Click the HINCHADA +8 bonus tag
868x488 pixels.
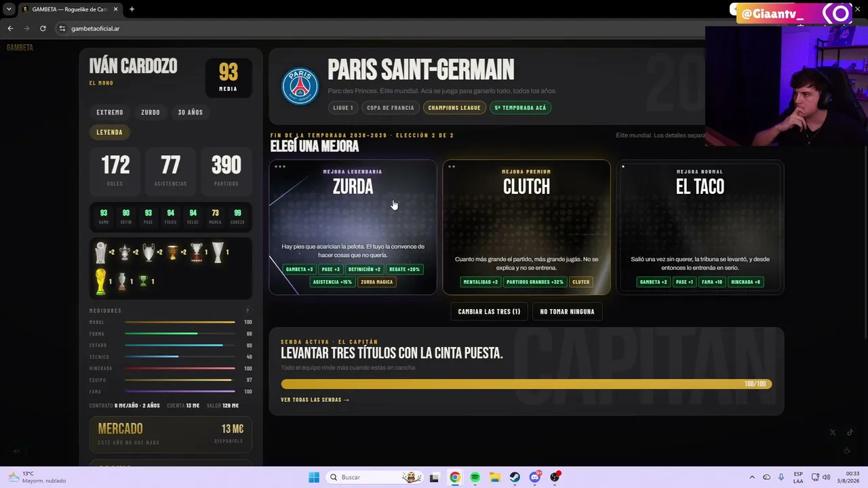[x=746, y=282]
